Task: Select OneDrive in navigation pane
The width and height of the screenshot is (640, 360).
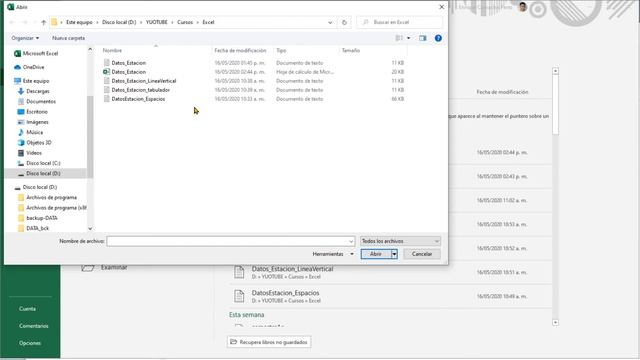Action: coord(33,67)
